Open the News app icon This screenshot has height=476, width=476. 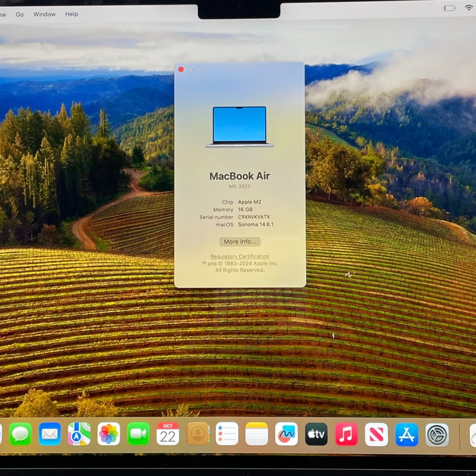(x=376, y=434)
